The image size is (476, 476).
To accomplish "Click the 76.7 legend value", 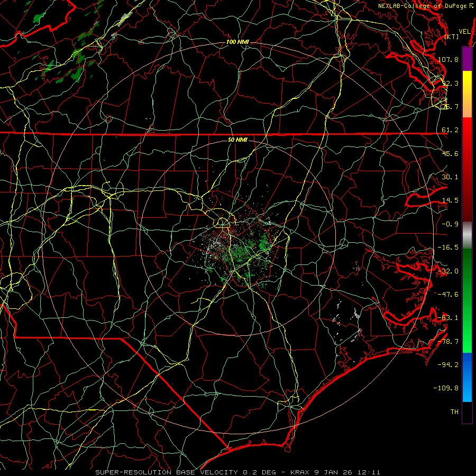I will point(450,106).
